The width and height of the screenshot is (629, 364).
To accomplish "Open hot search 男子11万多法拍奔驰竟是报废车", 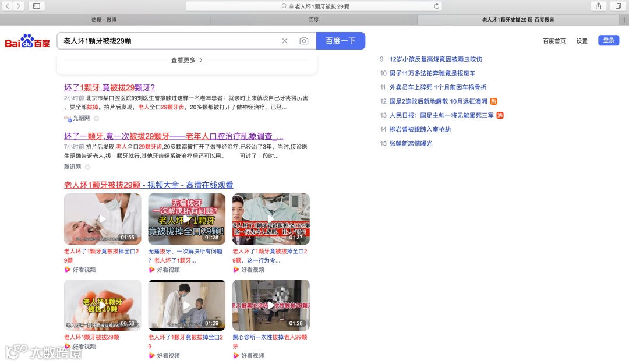I will coord(432,73).
